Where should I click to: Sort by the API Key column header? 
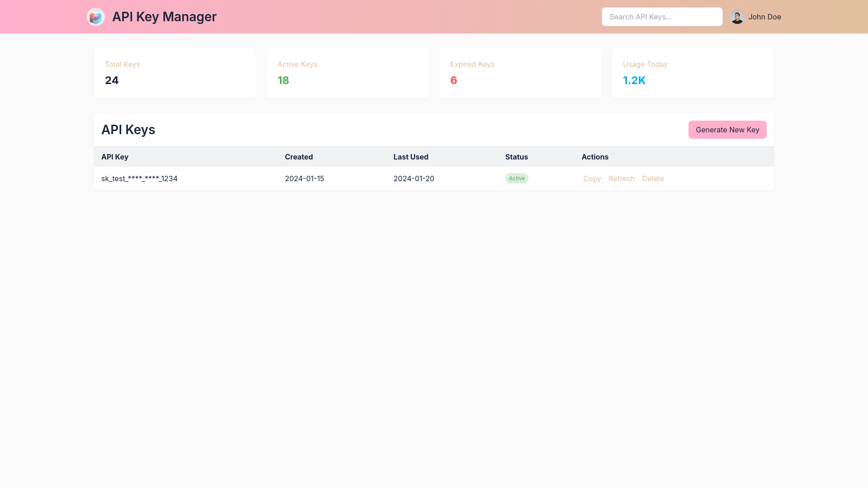115,157
